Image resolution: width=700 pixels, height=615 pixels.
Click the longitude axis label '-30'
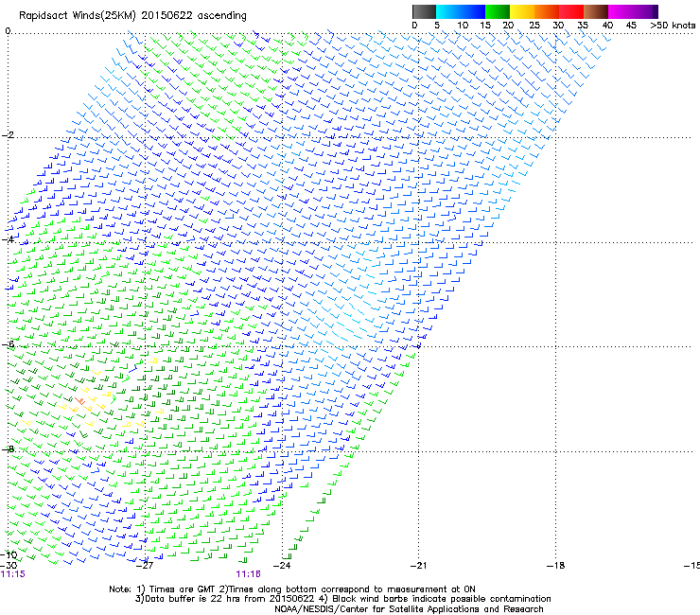click(9, 564)
